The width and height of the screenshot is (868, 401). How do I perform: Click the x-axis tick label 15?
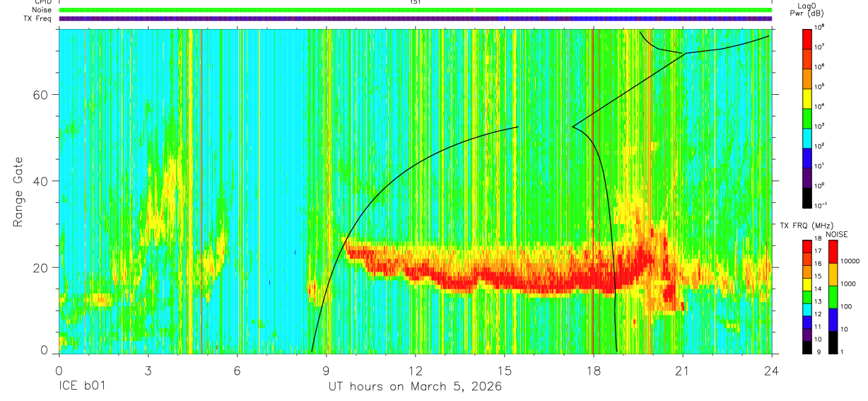[505, 370]
